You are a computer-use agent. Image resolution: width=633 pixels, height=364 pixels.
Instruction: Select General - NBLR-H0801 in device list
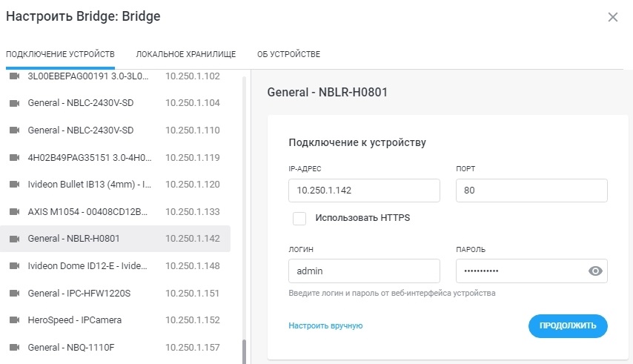[x=73, y=239]
